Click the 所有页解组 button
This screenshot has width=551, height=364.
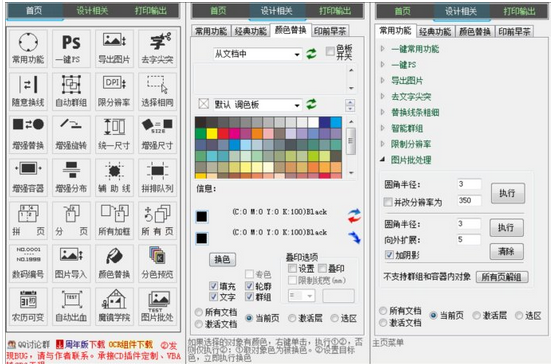pos(502,277)
